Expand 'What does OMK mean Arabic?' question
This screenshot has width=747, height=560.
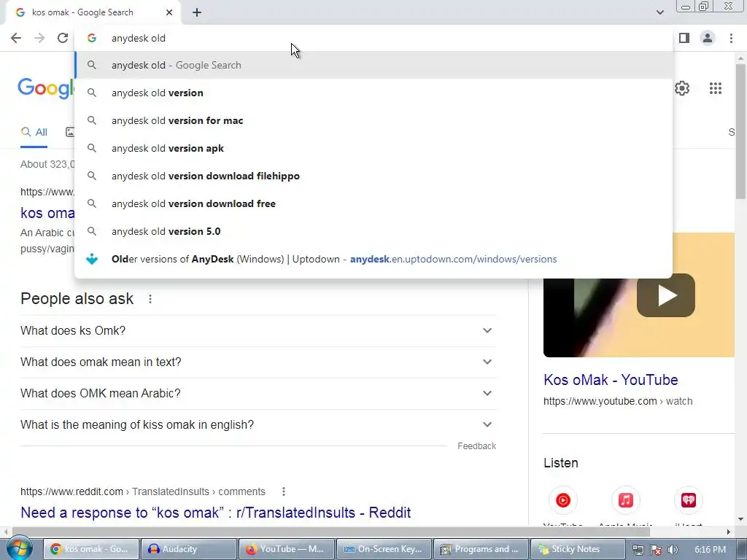(x=258, y=393)
